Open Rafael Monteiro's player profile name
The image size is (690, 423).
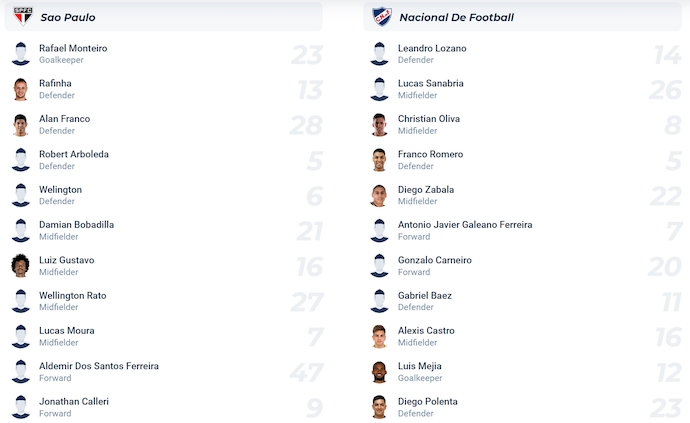tap(73, 48)
